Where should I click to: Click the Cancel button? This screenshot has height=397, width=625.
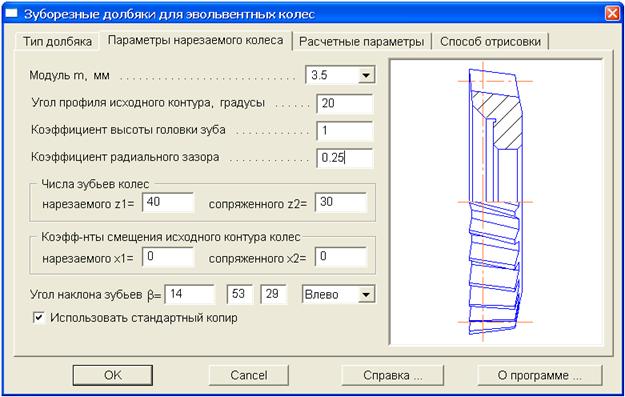click(249, 375)
